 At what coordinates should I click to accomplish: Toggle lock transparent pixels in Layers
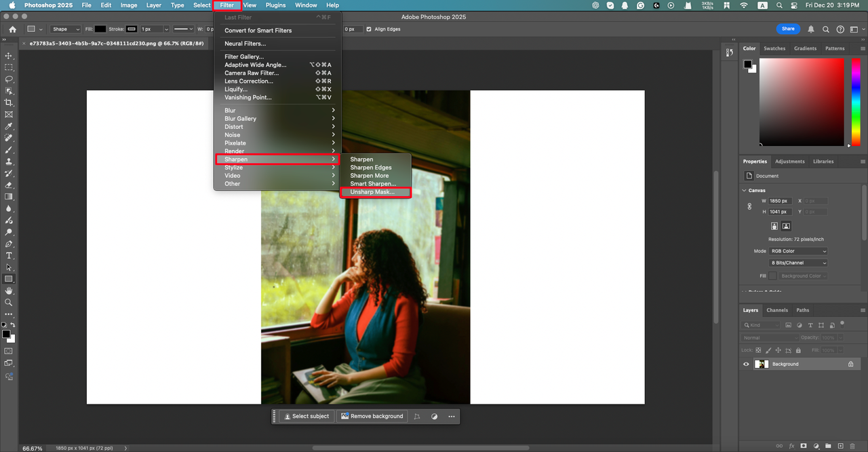point(757,350)
